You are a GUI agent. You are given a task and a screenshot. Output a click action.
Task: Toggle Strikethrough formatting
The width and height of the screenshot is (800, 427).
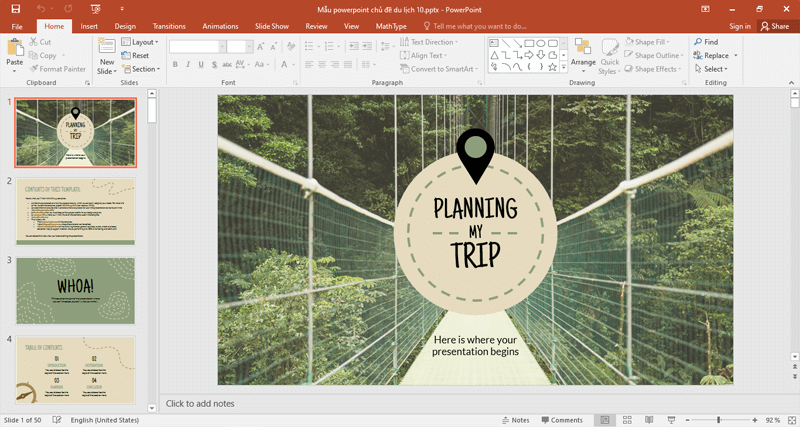(x=227, y=64)
